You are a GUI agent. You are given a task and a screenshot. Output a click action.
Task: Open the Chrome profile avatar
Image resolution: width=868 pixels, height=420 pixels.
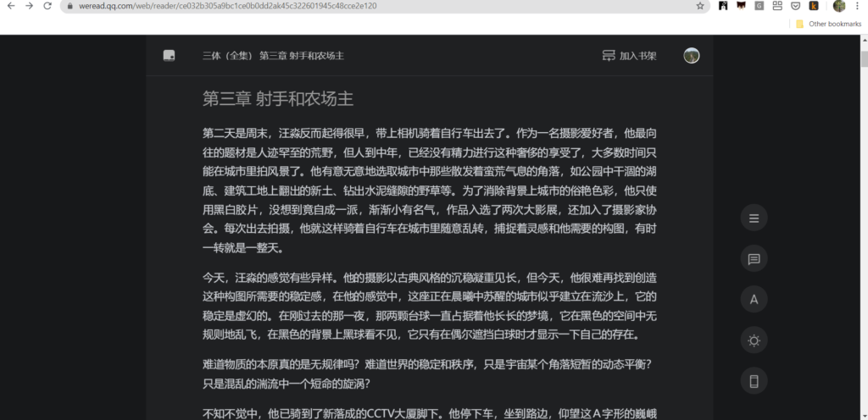[x=839, y=6]
